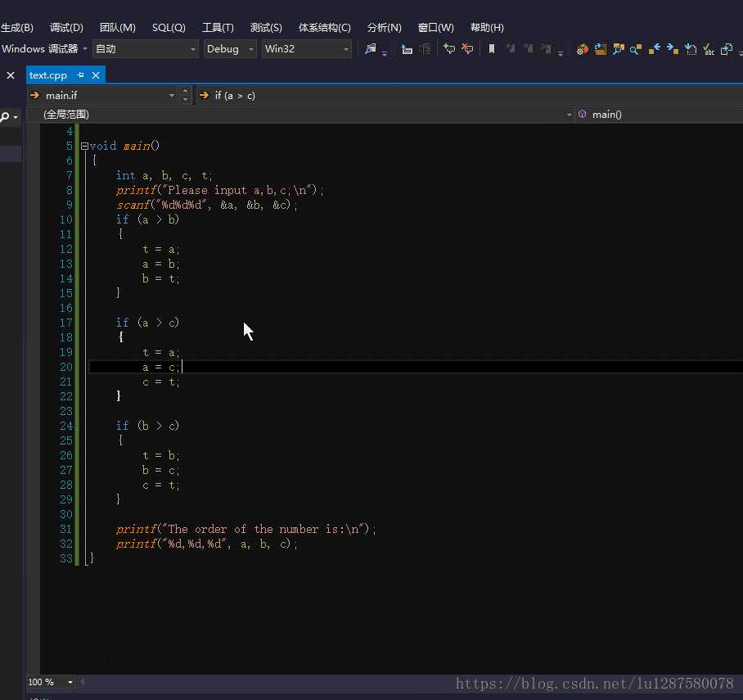The height and width of the screenshot is (700, 743).
Task: Open bookmark toolbar overflow options
Action: (x=561, y=53)
